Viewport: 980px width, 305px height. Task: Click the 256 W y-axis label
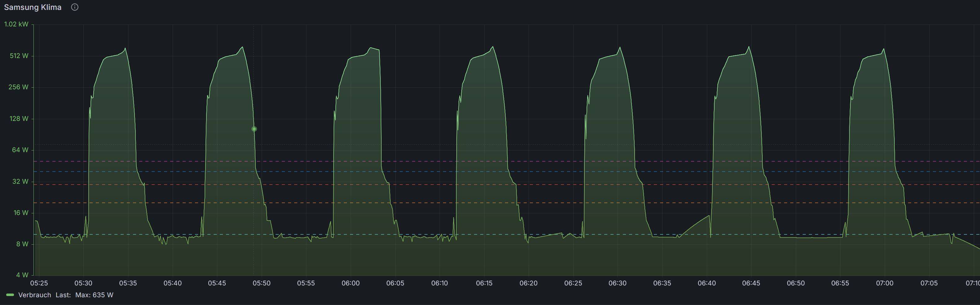tap(19, 87)
